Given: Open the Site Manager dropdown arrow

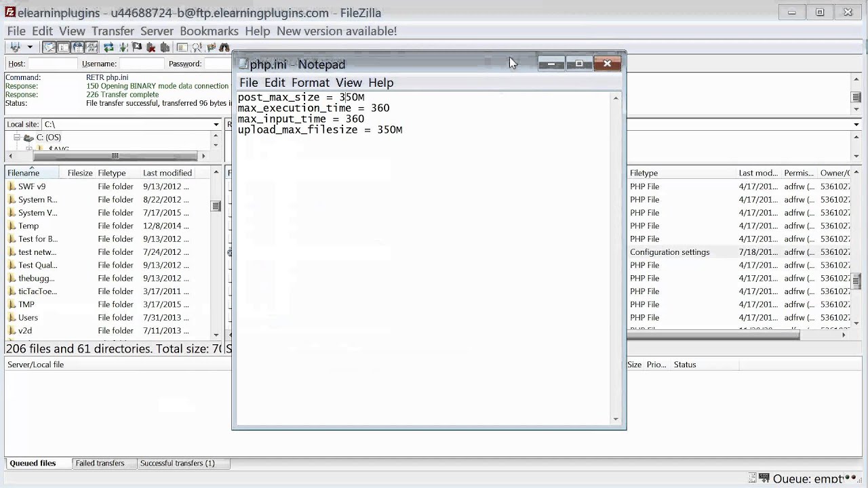Looking at the screenshot, I should pyautogui.click(x=30, y=47).
